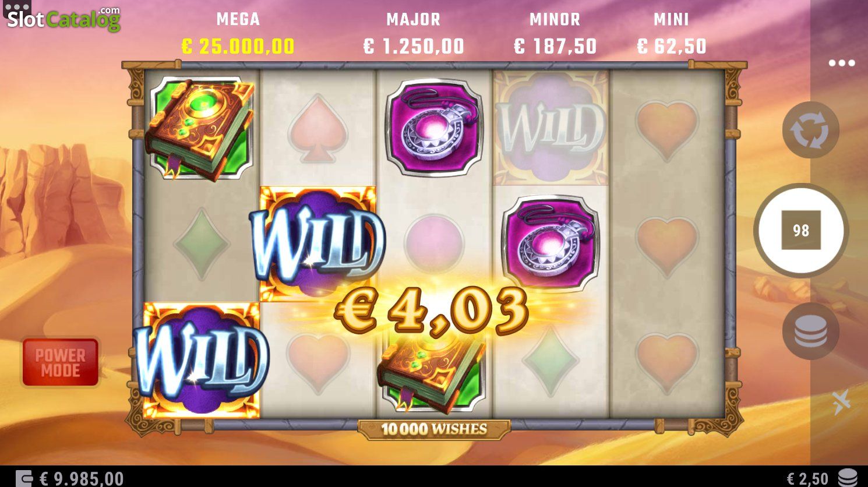
Task: Click the 10 000 Wishes title plaque
Action: (x=434, y=429)
